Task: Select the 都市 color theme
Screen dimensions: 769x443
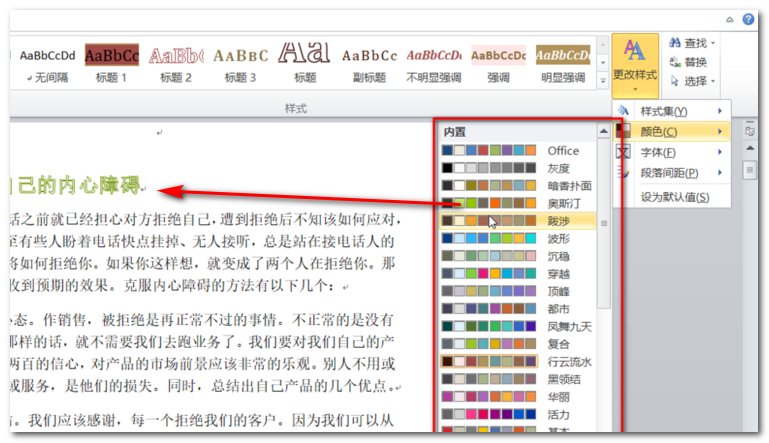Action: pos(517,309)
